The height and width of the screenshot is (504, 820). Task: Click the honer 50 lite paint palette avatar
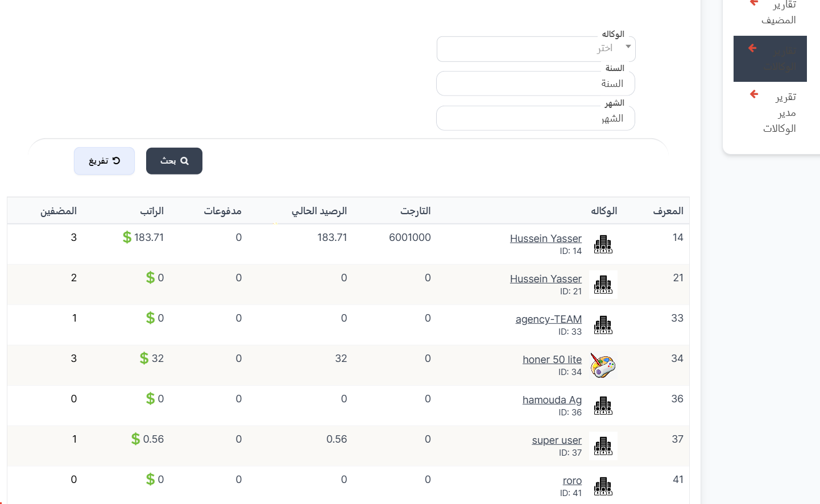coord(603,365)
